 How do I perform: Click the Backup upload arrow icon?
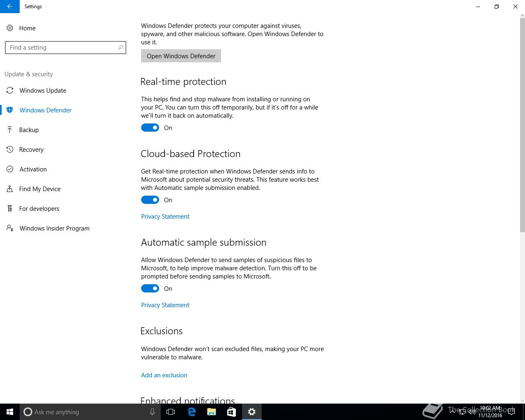[10, 130]
